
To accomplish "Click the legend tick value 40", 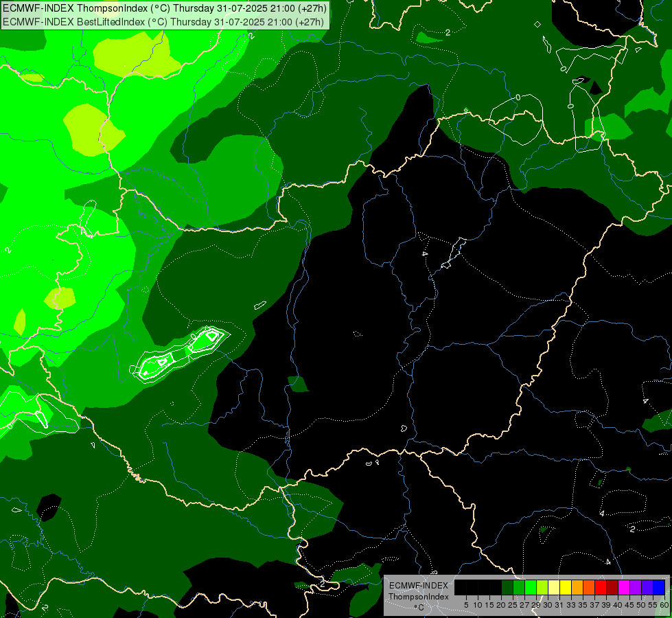I will tap(618, 605).
